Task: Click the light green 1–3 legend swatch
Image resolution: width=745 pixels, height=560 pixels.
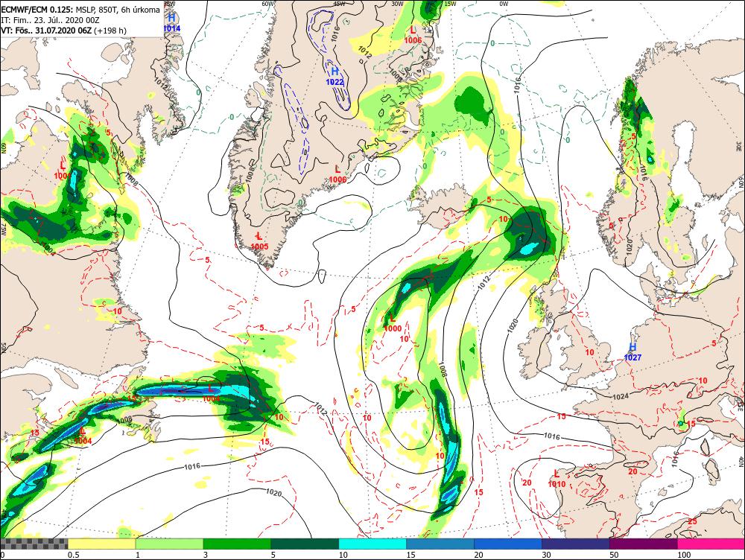Action: click(169, 544)
